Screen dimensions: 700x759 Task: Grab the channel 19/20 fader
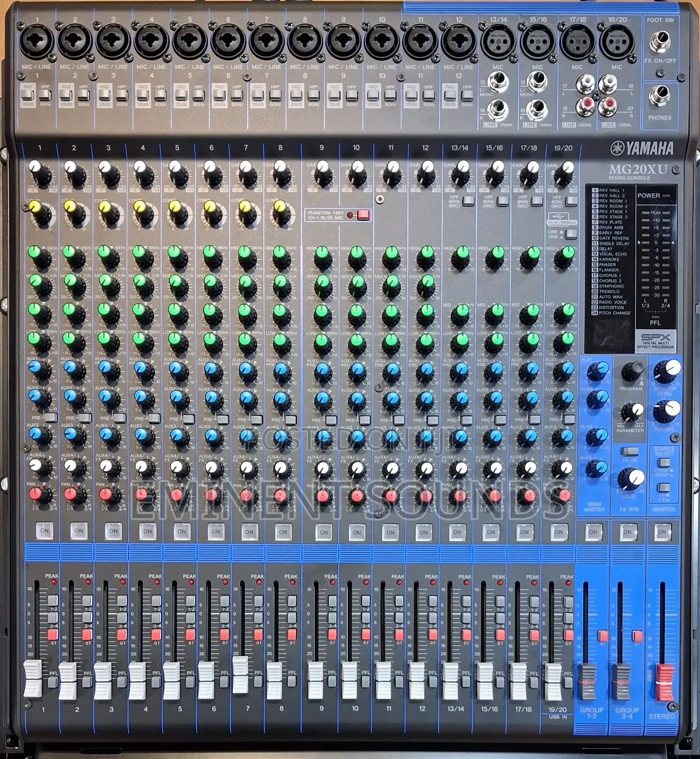tap(553, 682)
